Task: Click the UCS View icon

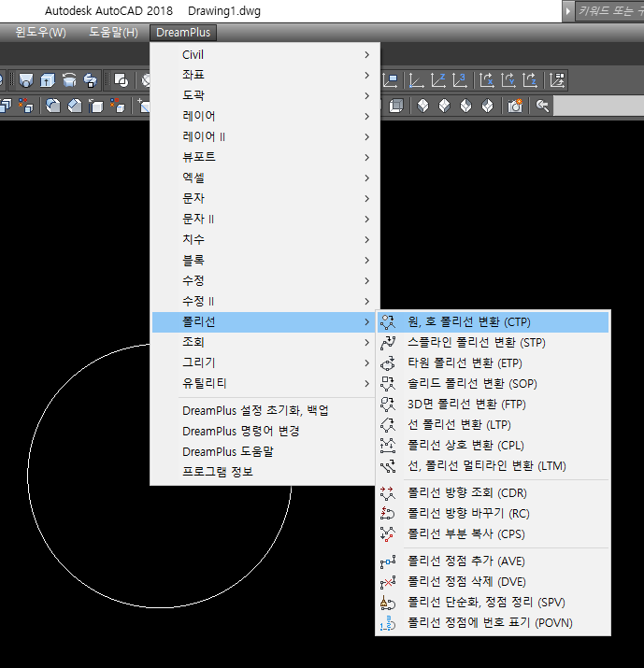Action: [x=391, y=80]
